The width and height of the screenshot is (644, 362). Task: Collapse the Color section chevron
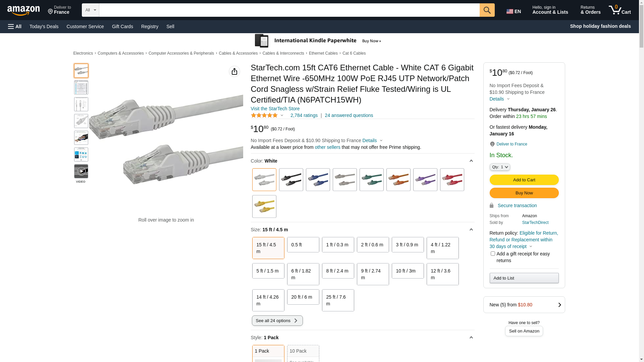[471, 161]
